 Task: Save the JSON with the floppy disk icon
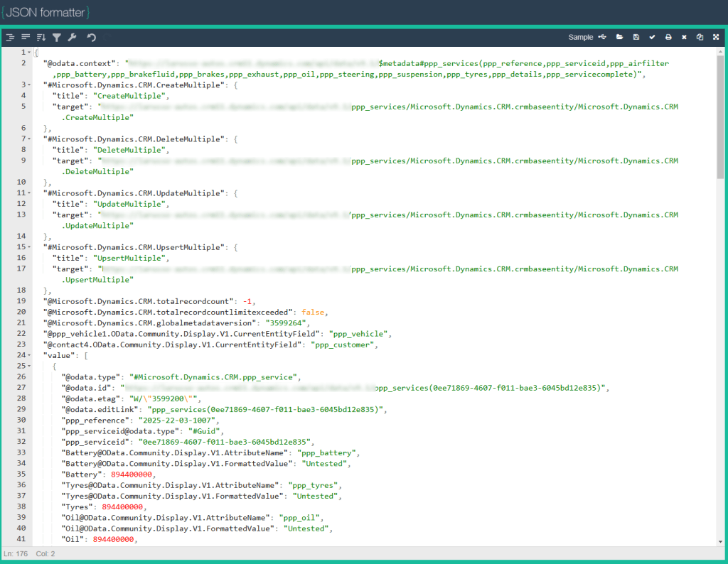click(x=636, y=37)
